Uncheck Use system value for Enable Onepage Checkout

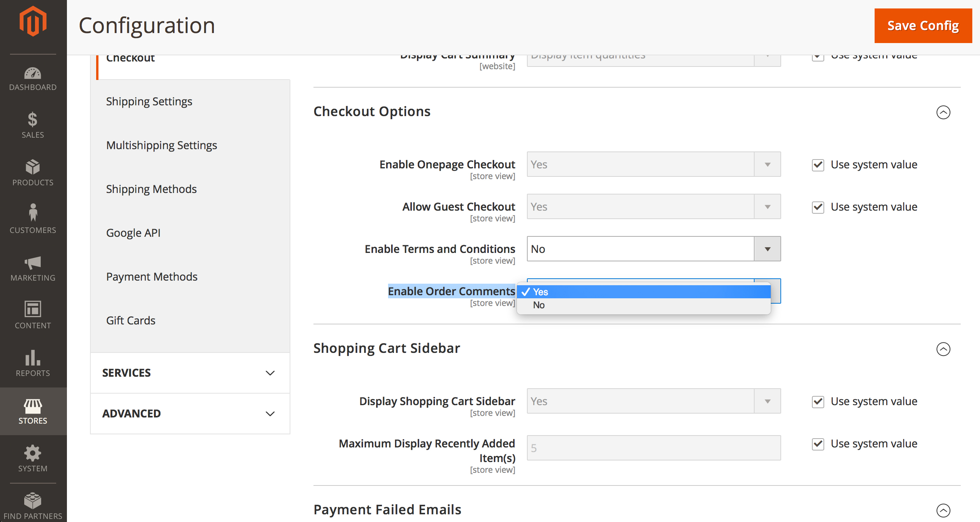pyautogui.click(x=818, y=165)
